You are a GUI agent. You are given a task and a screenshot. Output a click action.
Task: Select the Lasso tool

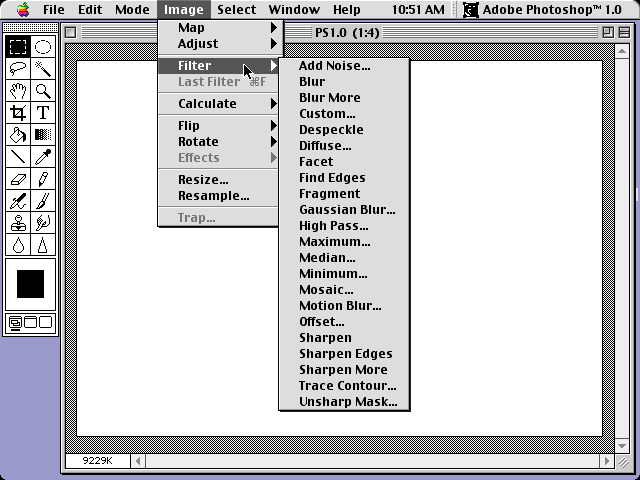pos(18,69)
